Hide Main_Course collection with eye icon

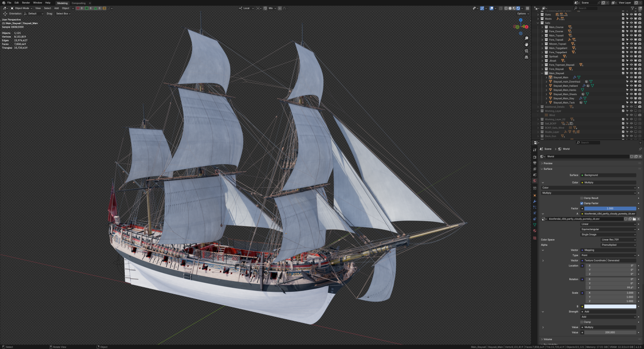[x=631, y=27]
